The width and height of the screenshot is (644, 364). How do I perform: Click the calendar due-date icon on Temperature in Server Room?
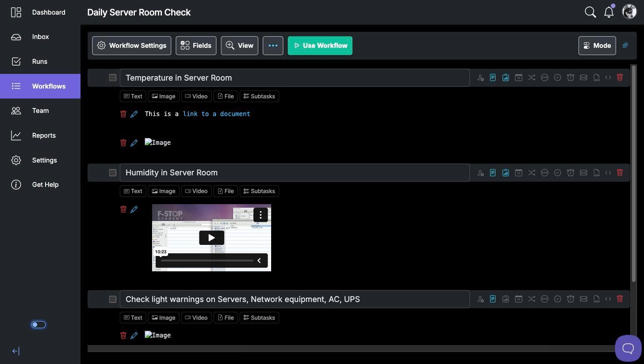point(518,78)
